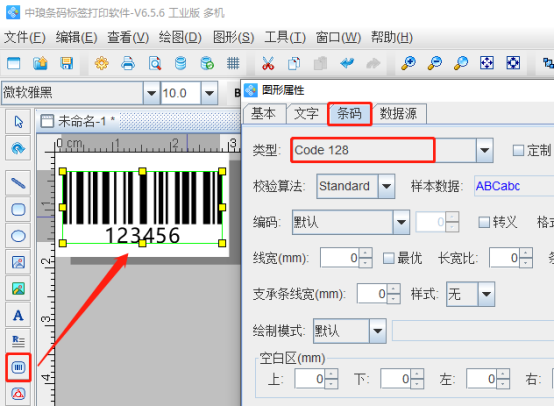This screenshot has height=406, width=554.
Task: Select the barcode drawing tool in sidebar
Action: [18, 367]
